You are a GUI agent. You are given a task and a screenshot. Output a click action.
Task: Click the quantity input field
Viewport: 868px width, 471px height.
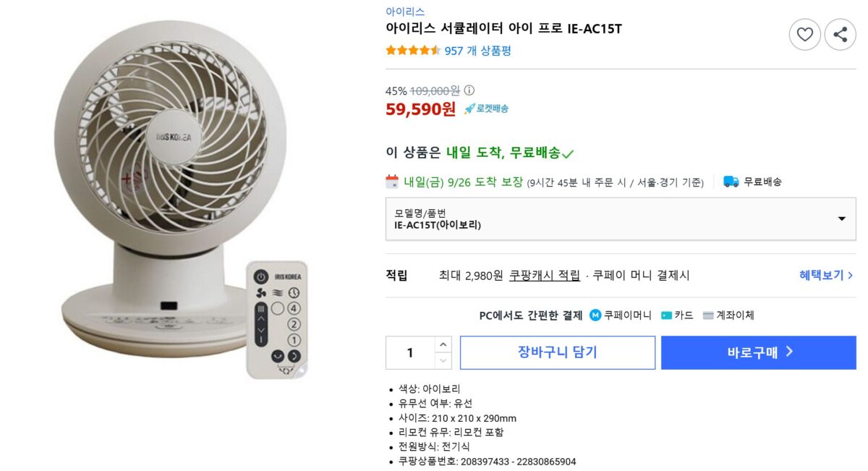pyautogui.click(x=410, y=352)
